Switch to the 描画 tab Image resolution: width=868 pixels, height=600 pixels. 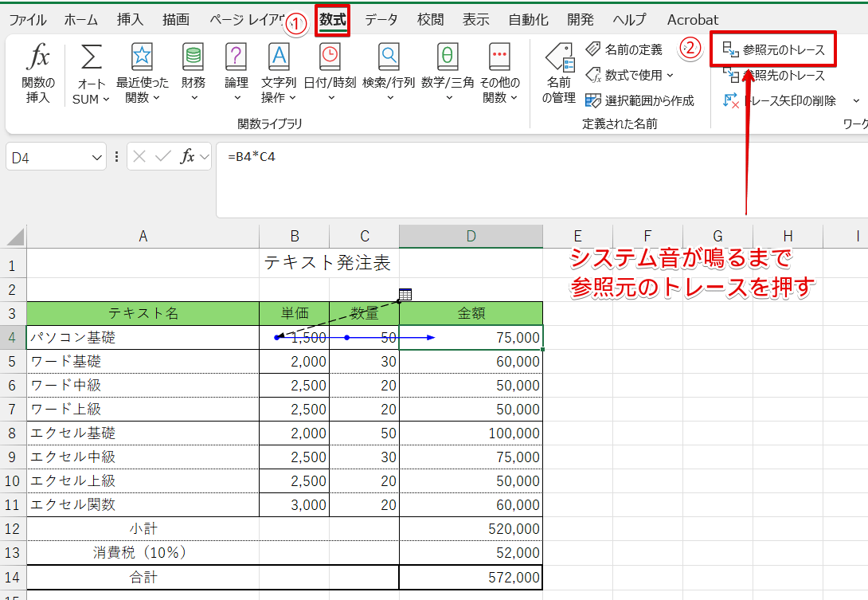tap(176, 20)
